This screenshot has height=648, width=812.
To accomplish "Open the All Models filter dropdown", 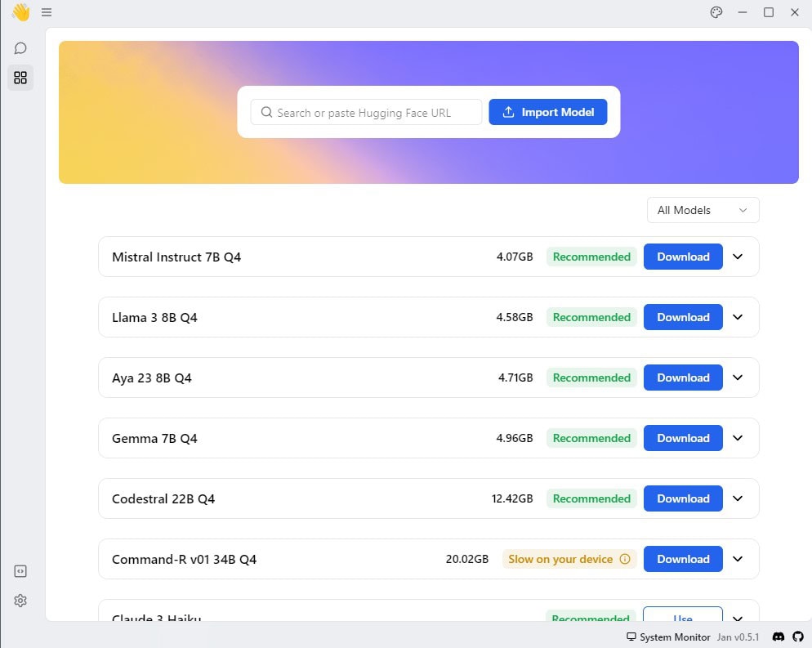I will [x=703, y=210].
